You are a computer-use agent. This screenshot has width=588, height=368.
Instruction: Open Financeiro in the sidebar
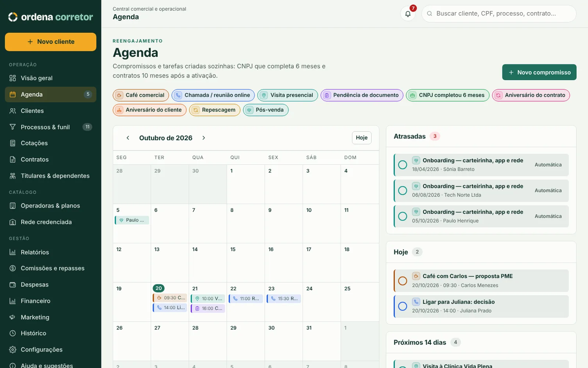[51, 301]
